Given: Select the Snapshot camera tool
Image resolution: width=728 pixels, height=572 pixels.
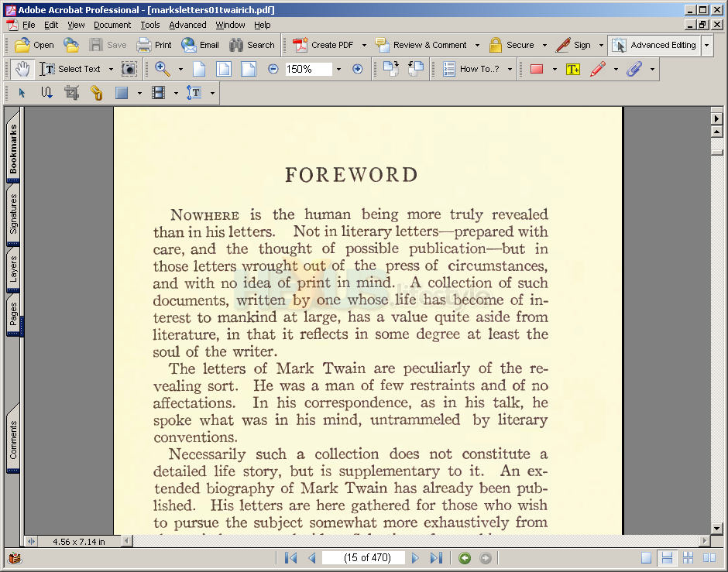Looking at the screenshot, I should [129, 69].
